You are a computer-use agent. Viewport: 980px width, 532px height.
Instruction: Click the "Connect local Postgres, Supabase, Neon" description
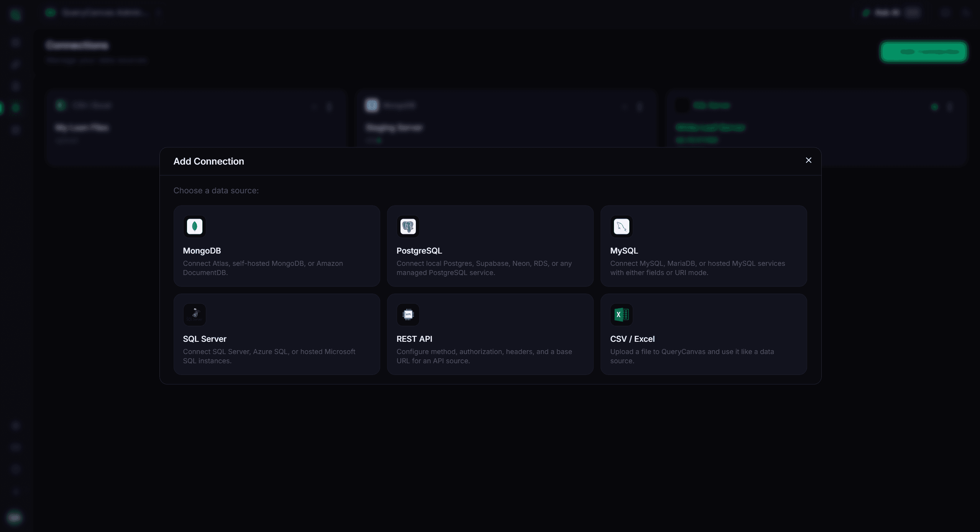pyautogui.click(x=484, y=268)
